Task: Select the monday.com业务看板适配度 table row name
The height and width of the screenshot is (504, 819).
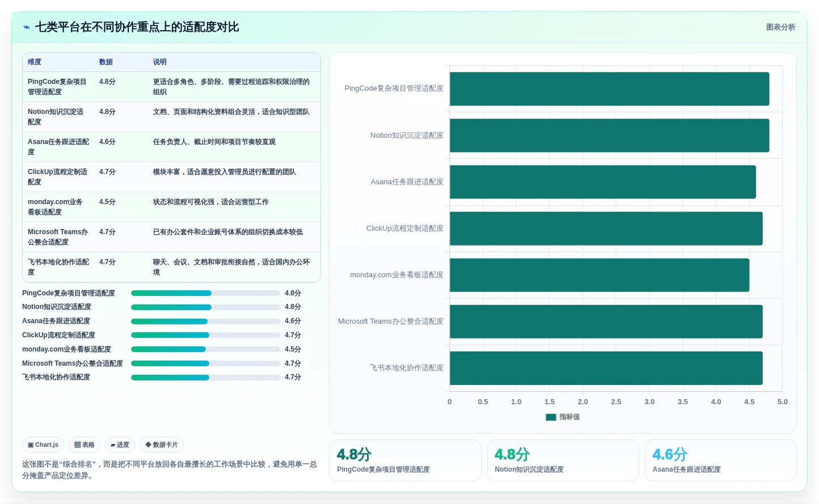Action: coord(56,207)
